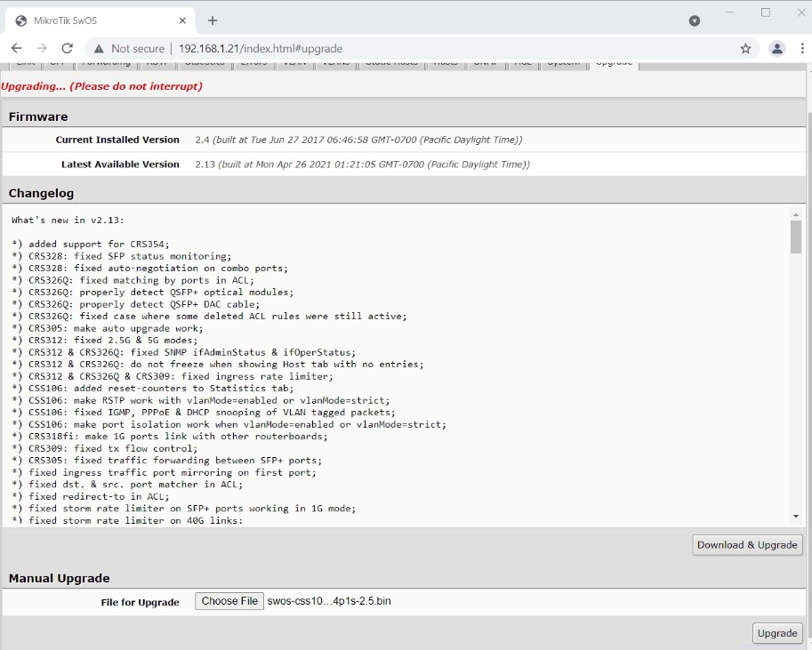Click the latest version value 2.13

tap(205, 165)
